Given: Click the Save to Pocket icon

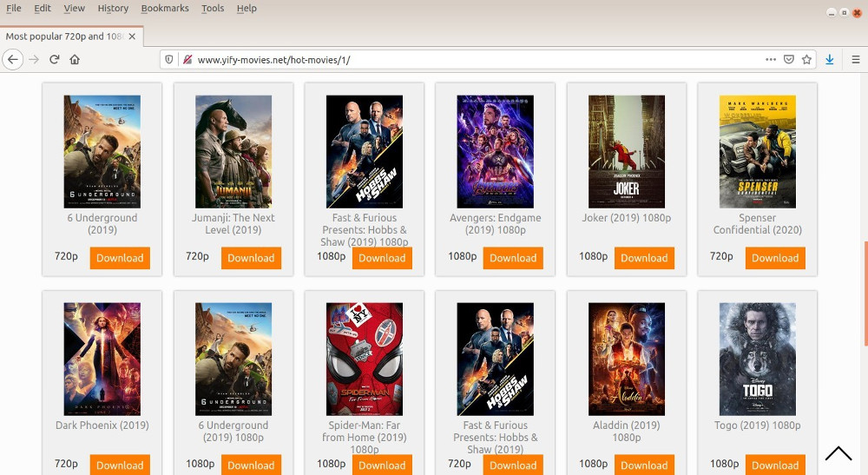Looking at the screenshot, I should coord(789,59).
